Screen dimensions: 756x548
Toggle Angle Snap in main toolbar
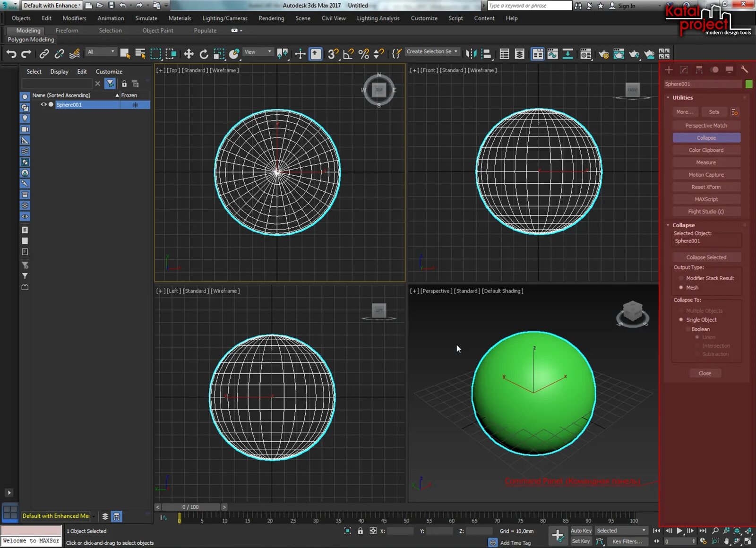point(348,54)
